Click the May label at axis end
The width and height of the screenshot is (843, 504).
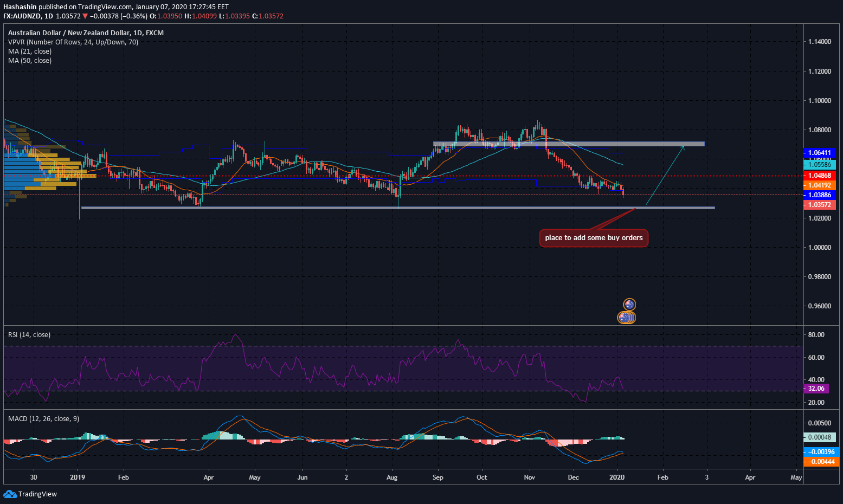pos(796,477)
